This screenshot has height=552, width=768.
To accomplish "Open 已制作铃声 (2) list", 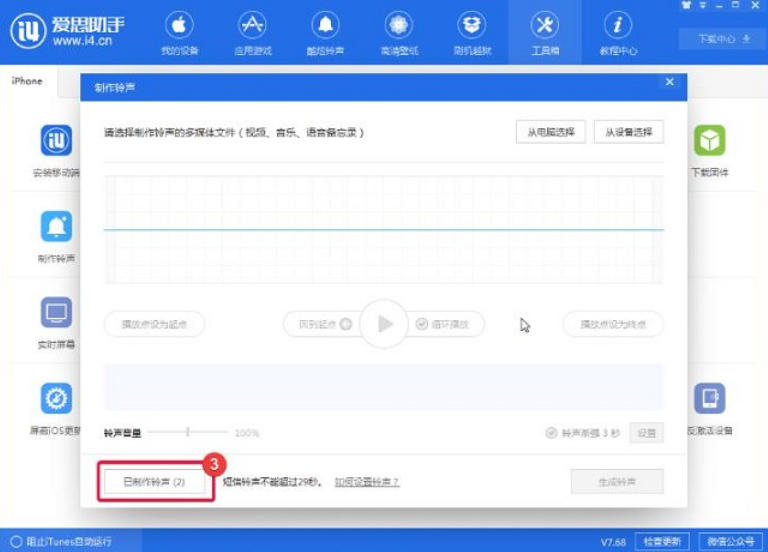I will (154, 482).
